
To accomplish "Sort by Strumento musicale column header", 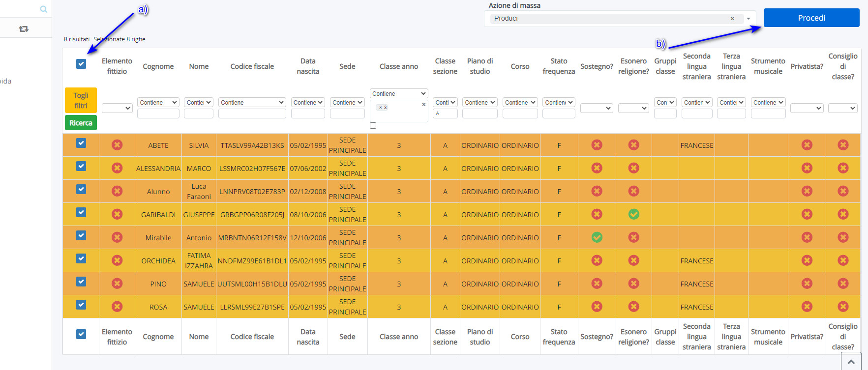I will point(768,66).
